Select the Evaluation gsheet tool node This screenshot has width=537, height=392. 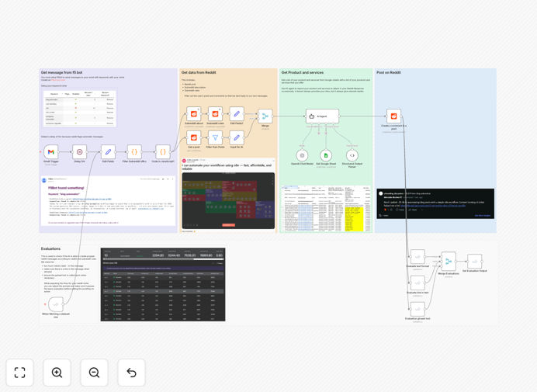(417, 309)
